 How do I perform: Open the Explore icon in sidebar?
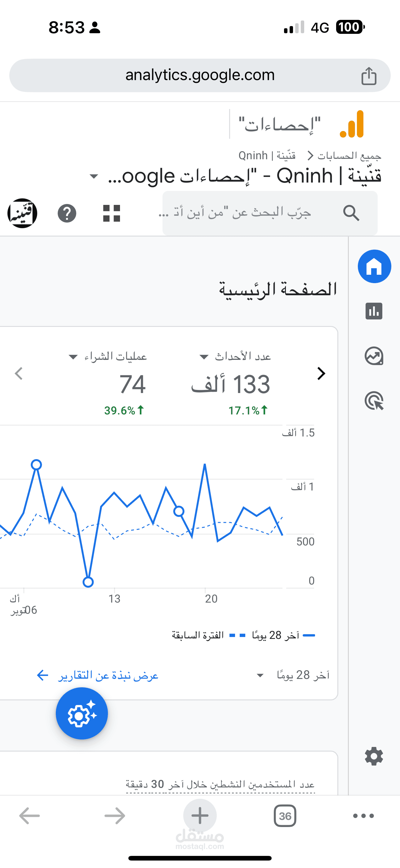pos(374,356)
